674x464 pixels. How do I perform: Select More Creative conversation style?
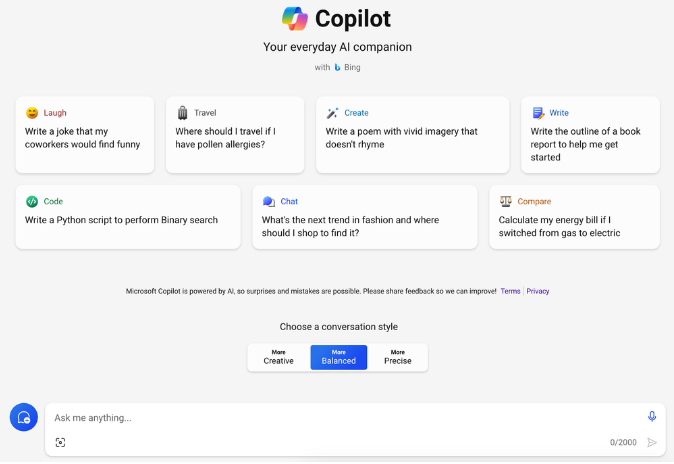coord(279,357)
